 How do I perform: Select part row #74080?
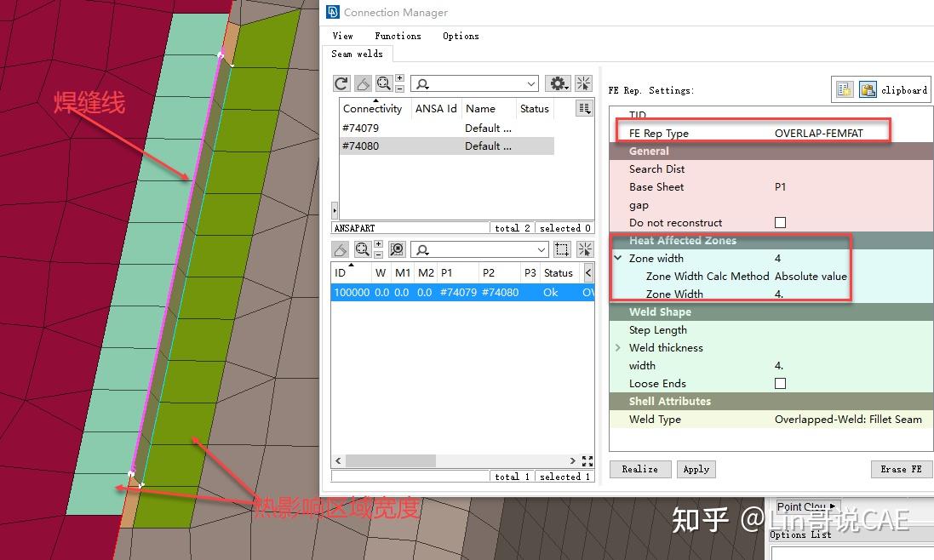(447, 146)
